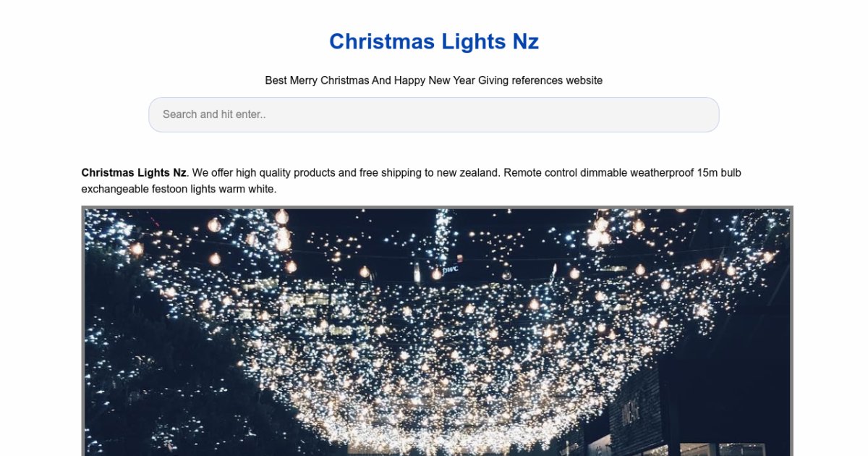The image size is (868, 456).
Task: Click the word 'Lights' in the blue heading
Action: (x=473, y=42)
